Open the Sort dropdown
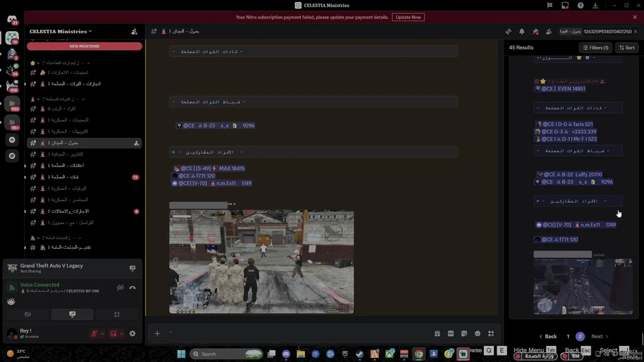This screenshot has height=362, width=644. coord(627,47)
